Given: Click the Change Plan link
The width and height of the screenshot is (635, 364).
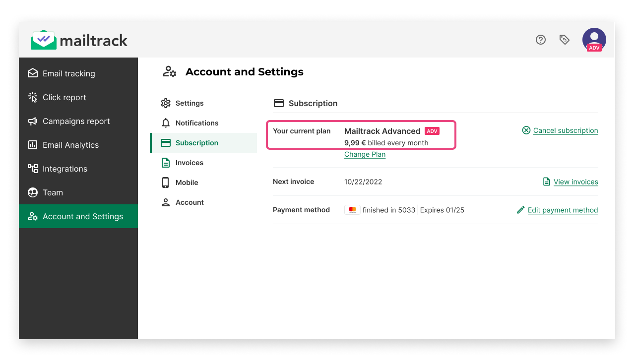Looking at the screenshot, I should click(x=365, y=154).
